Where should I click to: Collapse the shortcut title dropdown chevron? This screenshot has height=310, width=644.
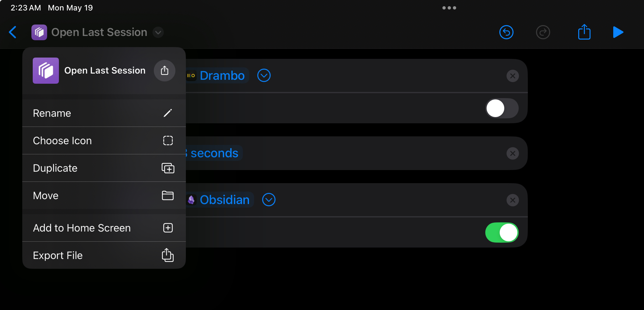pyautogui.click(x=158, y=32)
